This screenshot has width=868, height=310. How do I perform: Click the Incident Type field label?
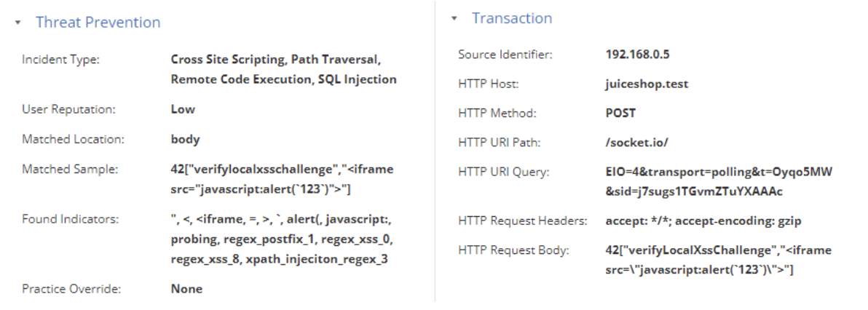coord(61,60)
